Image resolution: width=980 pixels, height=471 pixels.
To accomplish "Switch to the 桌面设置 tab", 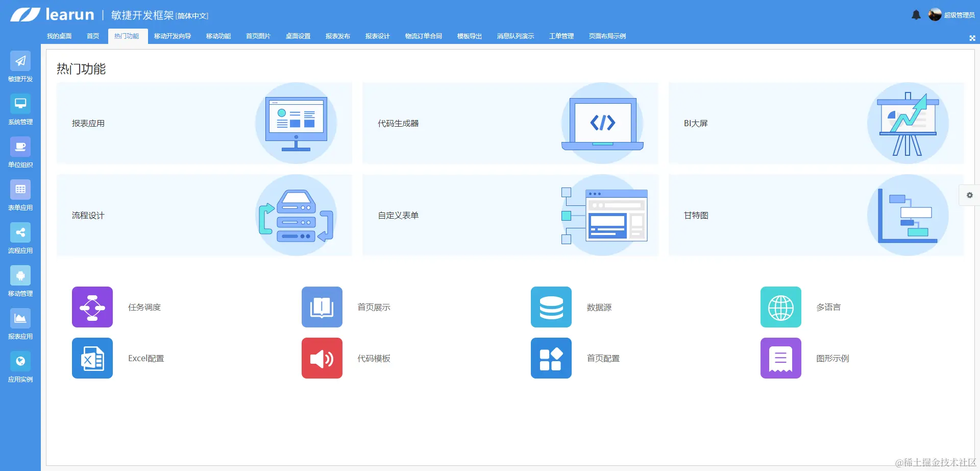I will [298, 36].
